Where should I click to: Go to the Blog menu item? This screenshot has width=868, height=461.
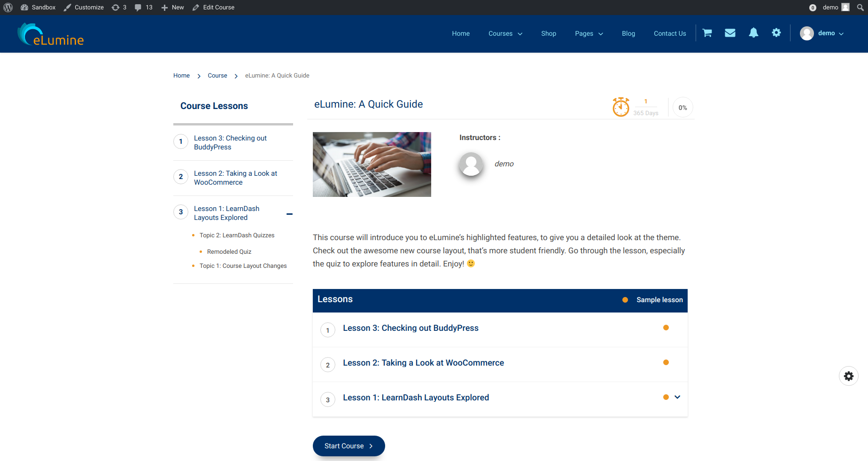(628, 33)
